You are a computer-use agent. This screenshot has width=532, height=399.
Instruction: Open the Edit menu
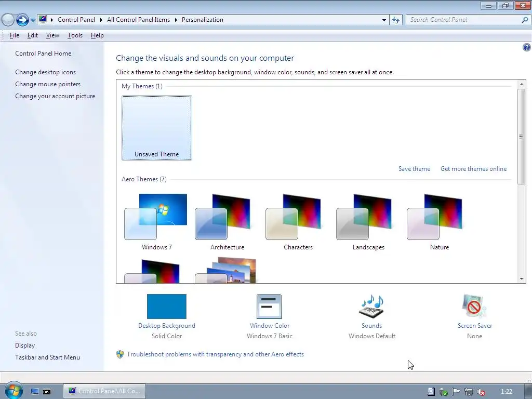(x=33, y=35)
